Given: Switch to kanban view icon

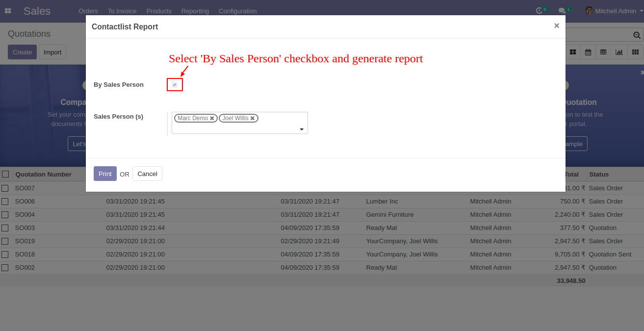Looking at the screenshot, I should pos(573,51).
